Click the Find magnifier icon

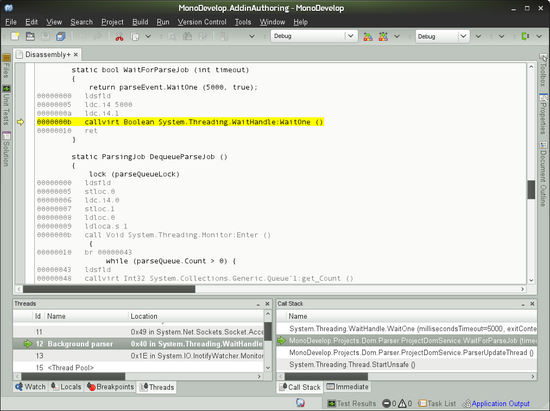coord(172,36)
